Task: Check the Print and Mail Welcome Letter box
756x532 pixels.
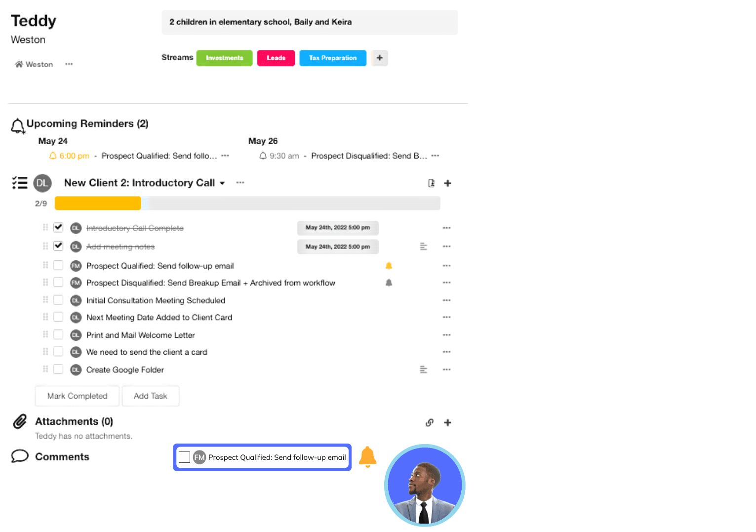Action: (x=58, y=334)
